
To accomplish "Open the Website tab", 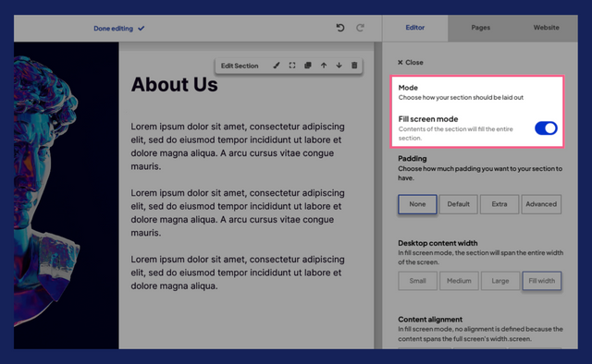I will 546,28.
